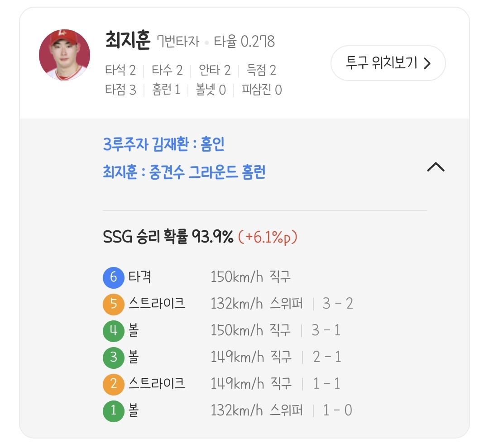Viewport: 489px width, 448px height.
Task: Click the 타율 0.278 stat
Action: pos(244,42)
